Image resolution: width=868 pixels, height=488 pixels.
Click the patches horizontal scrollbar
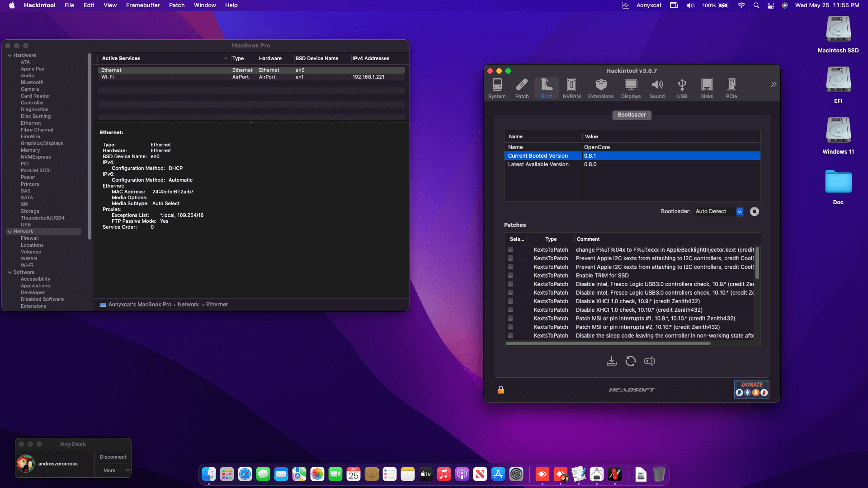pos(608,343)
